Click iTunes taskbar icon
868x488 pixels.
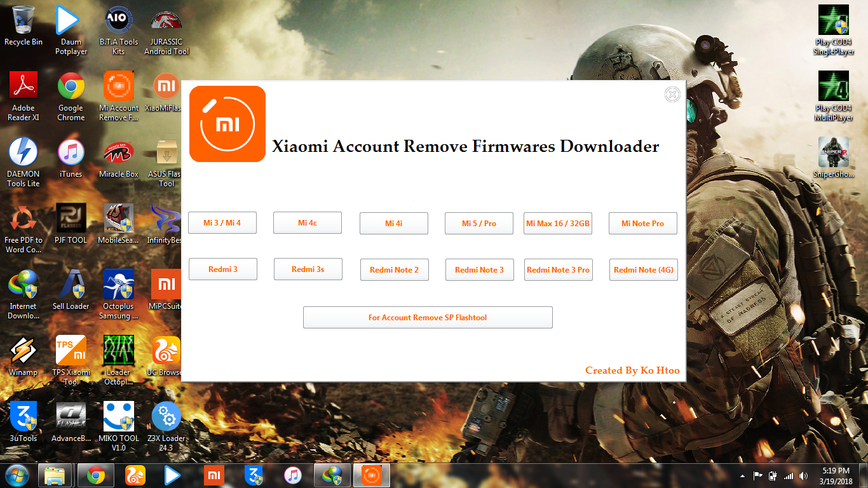click(x=292, y=475)
